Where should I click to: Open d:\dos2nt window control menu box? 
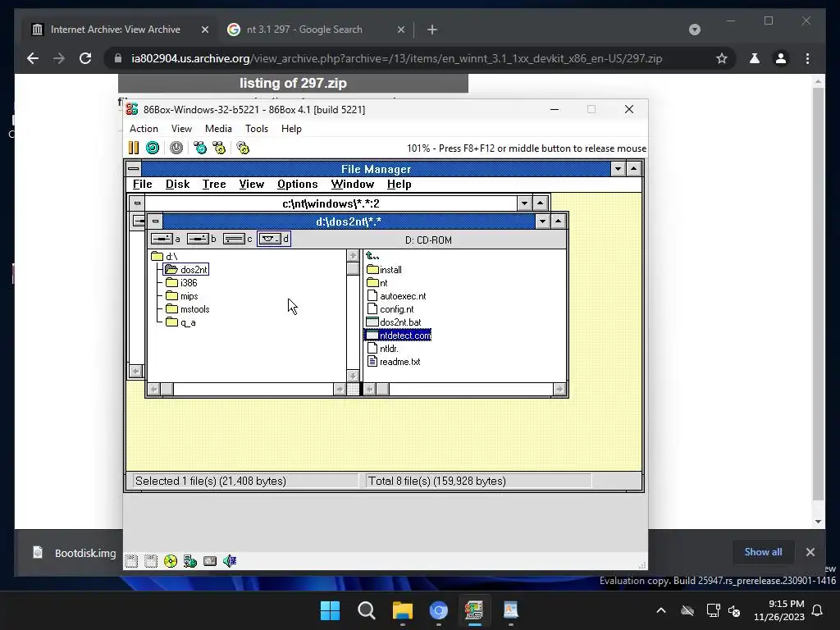(155, 221)
